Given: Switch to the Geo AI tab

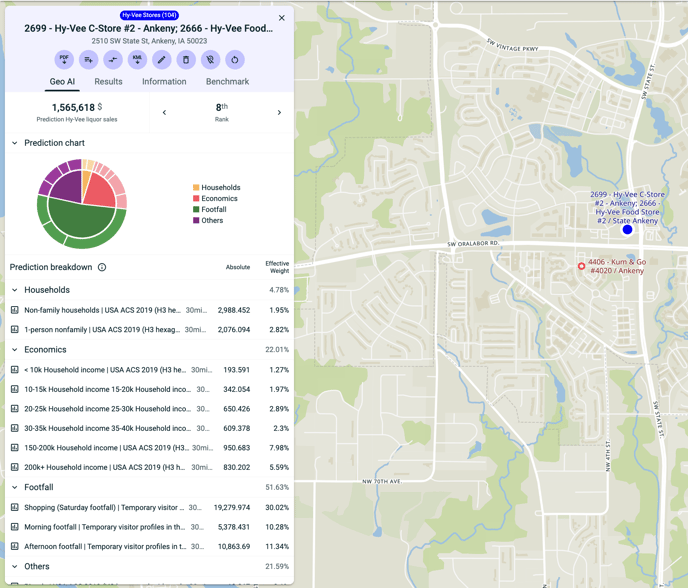Looking at the screenshot, I should click(x=62, y=82).
